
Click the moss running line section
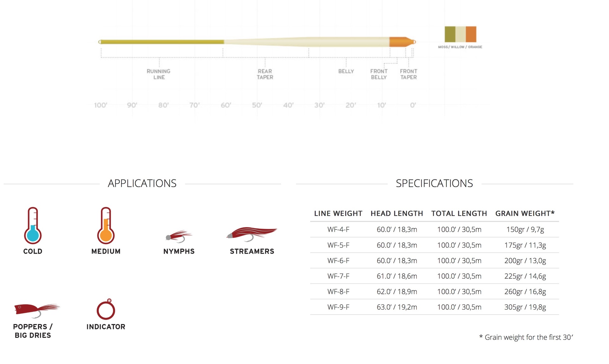click(x=162, y=42)
